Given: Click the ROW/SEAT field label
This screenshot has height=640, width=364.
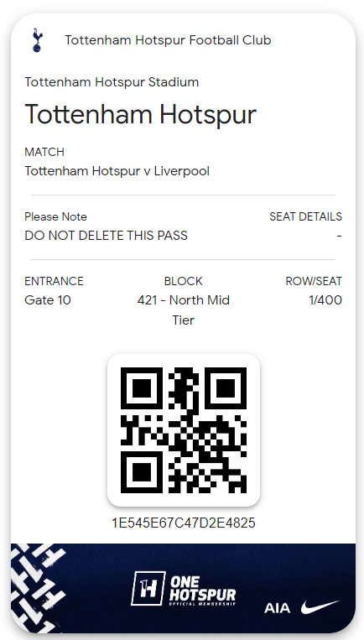Looking at the screenshot, I should pos(314,281).
